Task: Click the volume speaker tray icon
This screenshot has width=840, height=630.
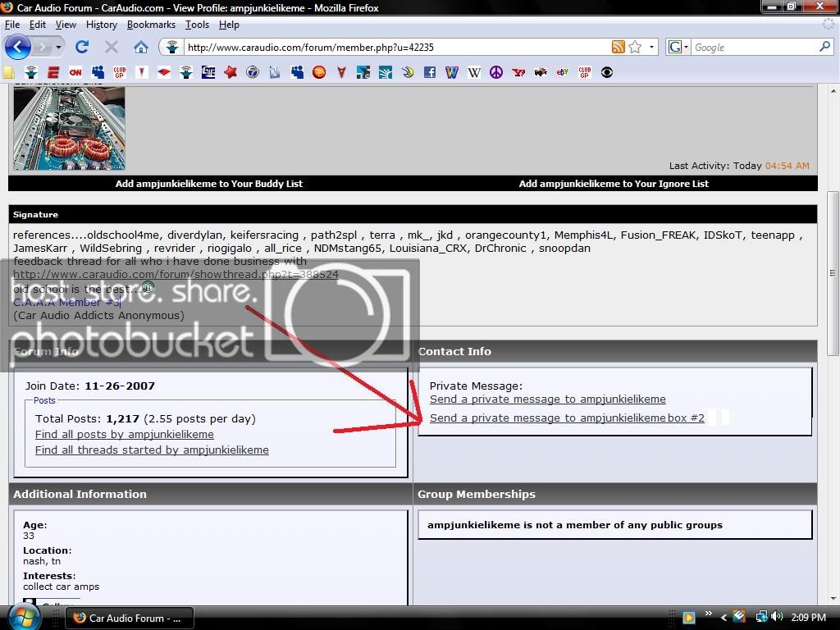Action: click(777, 617)
